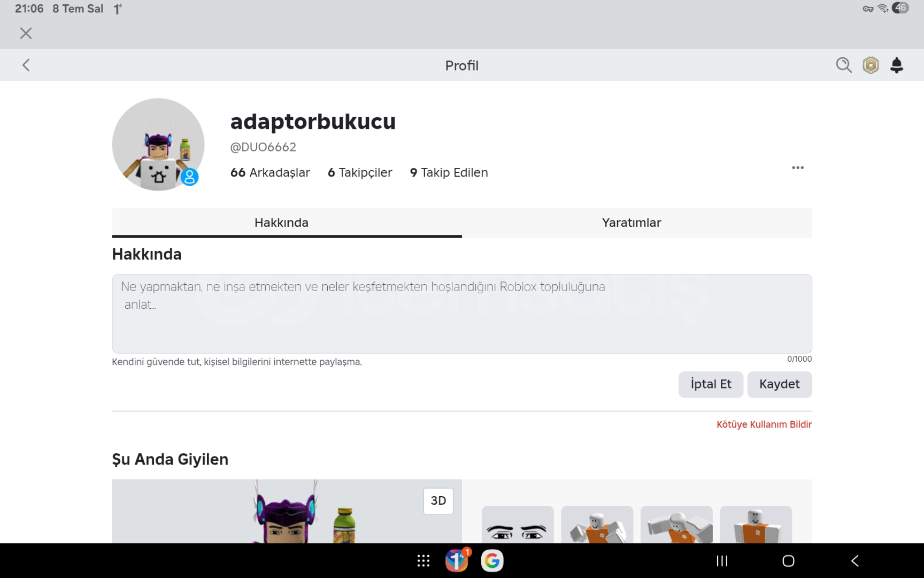
Task: Tap the adaptorbukucu avatar picture
Action: point(158,144)
